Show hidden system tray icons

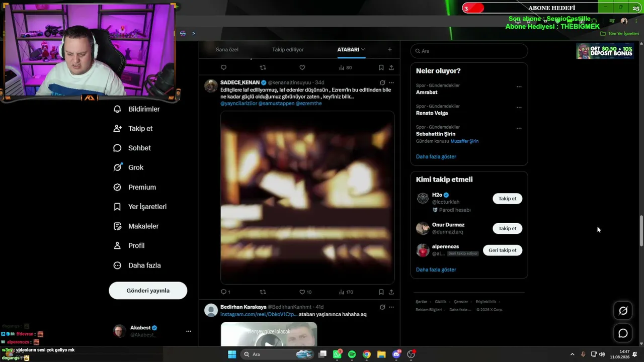click(x=572, y=354)
